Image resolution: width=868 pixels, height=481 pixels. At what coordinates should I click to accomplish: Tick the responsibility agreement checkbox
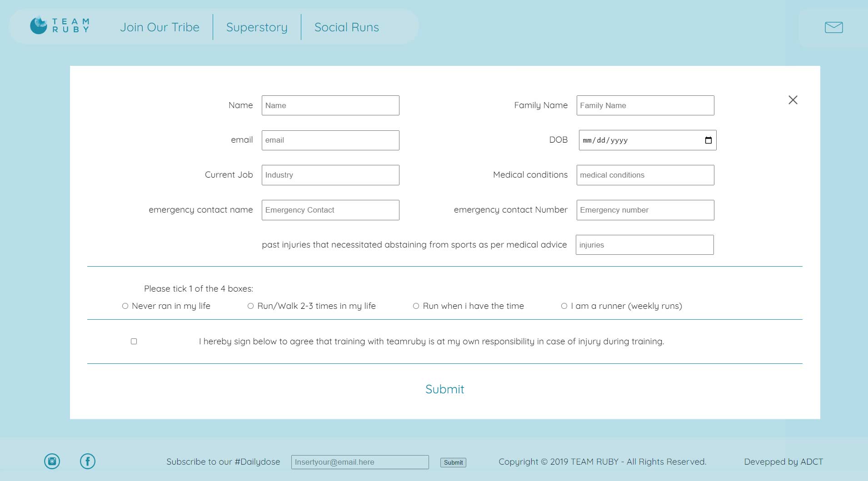[x=134, y=342]
